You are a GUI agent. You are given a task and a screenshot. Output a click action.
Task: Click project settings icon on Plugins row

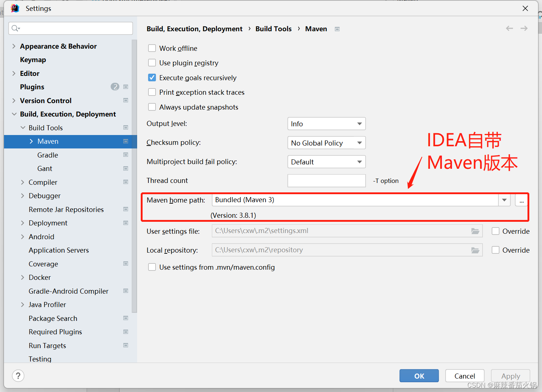(x=126, y=87)
